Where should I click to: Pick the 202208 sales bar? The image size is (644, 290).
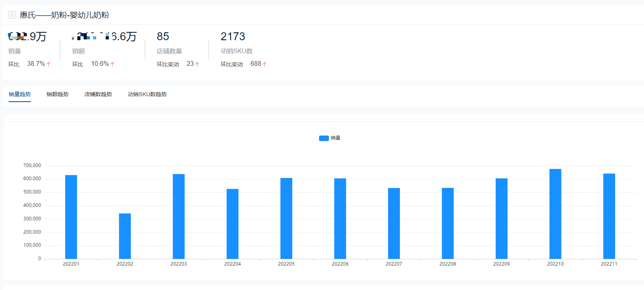point(448,223)
